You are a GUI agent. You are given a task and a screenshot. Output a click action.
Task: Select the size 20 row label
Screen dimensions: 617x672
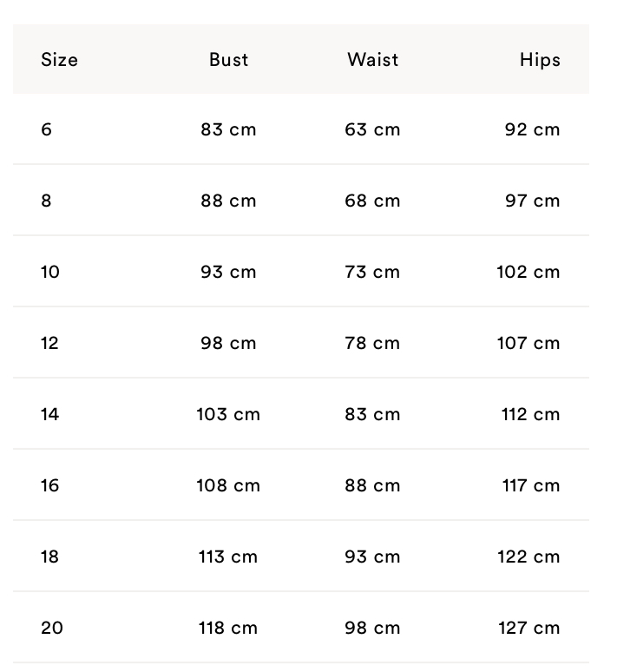pyautogui.click(x=52, y=629)
